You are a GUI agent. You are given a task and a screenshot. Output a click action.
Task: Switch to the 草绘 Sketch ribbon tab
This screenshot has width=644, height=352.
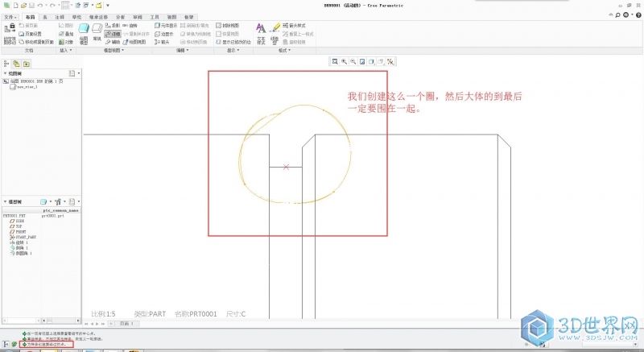pos(76,17)
